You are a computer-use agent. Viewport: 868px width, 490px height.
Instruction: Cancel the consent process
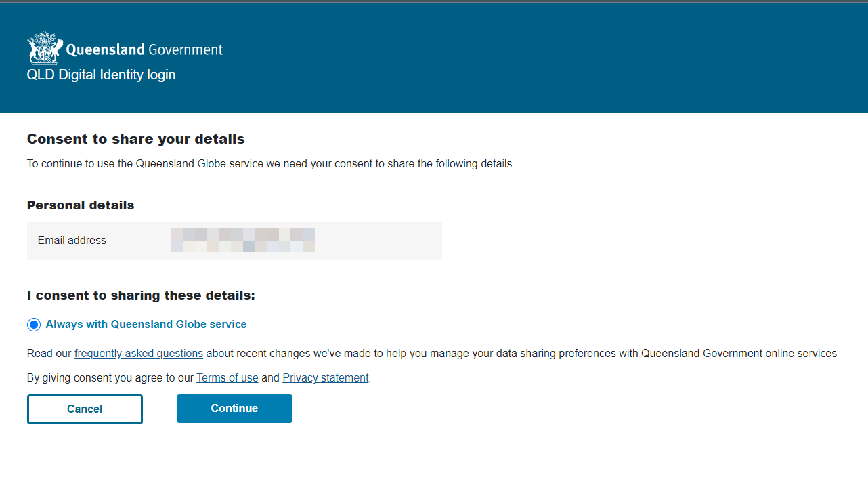click(85, 409)
